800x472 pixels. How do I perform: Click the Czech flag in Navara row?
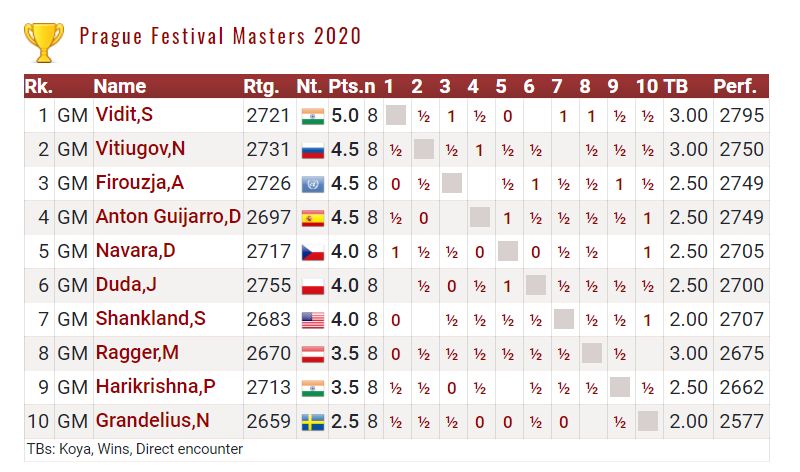pos(312,252)
